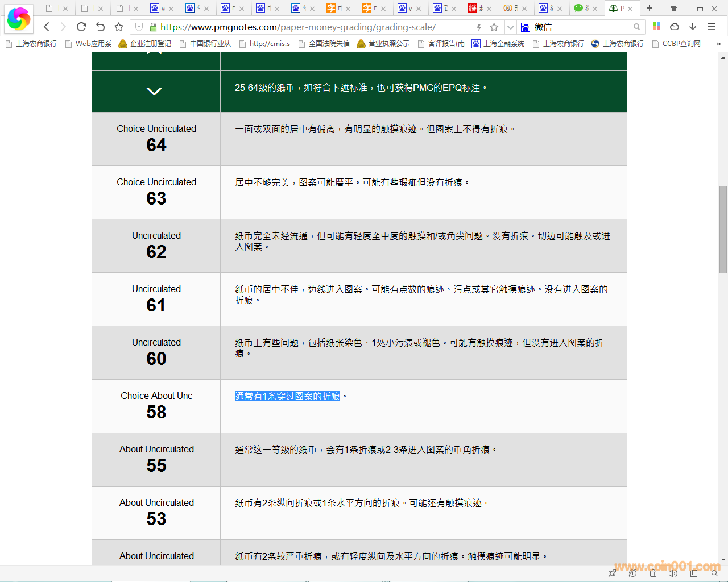Click the cloud sync icon in the toolbar

click(x=675, y=27)
